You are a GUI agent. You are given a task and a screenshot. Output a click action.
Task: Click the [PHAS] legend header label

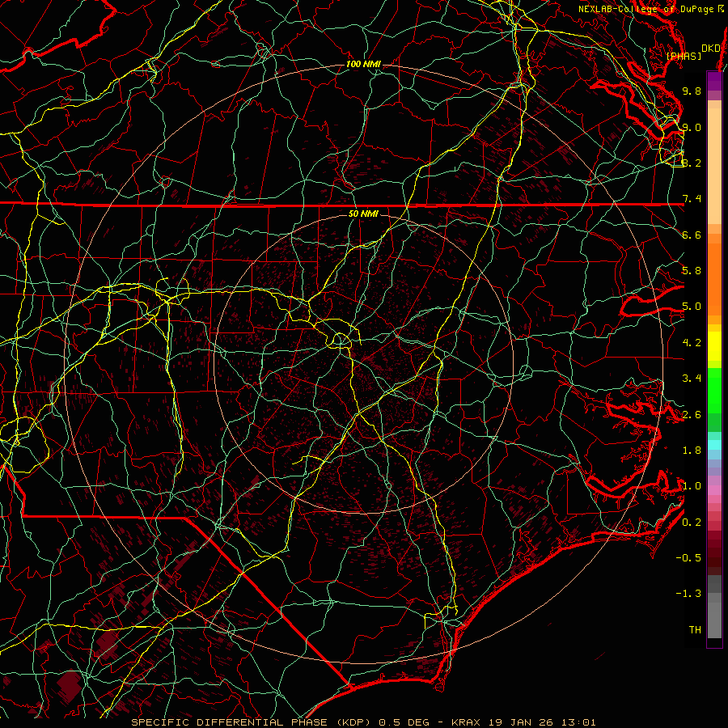[x=684, y=56]
